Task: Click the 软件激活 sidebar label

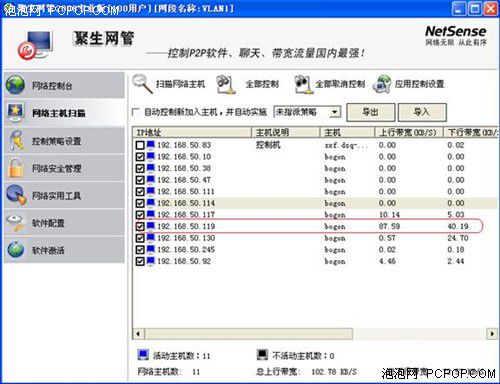Action: point(48,250)
